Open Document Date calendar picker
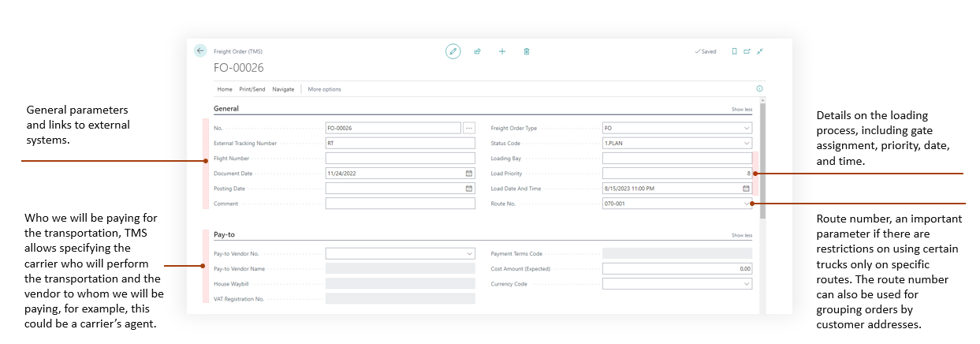980x344 pixels. pos(468,174)
